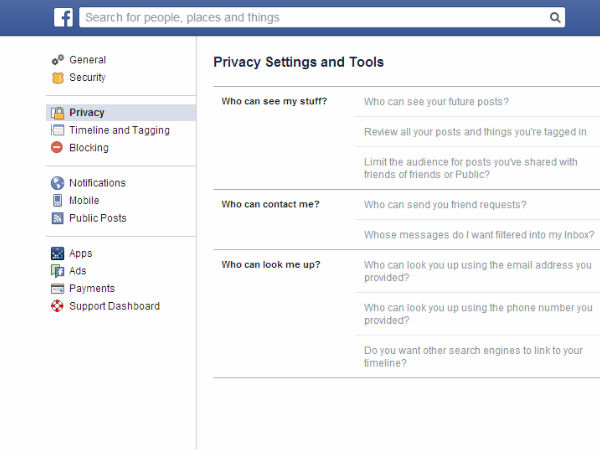The width and height of the screenshot is (600, 450).
Task: Click the Apps cube icon
Action: pyautogui.click(x=58, y=254)
